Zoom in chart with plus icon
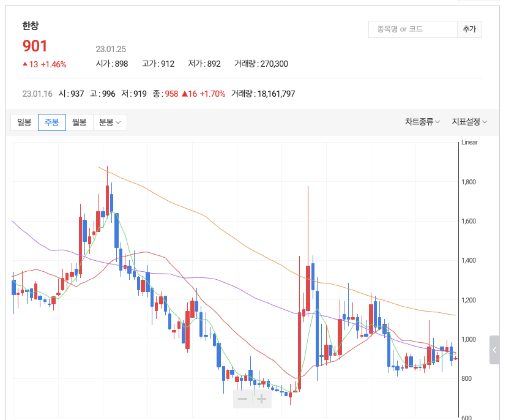 click(x=262, y=399)
